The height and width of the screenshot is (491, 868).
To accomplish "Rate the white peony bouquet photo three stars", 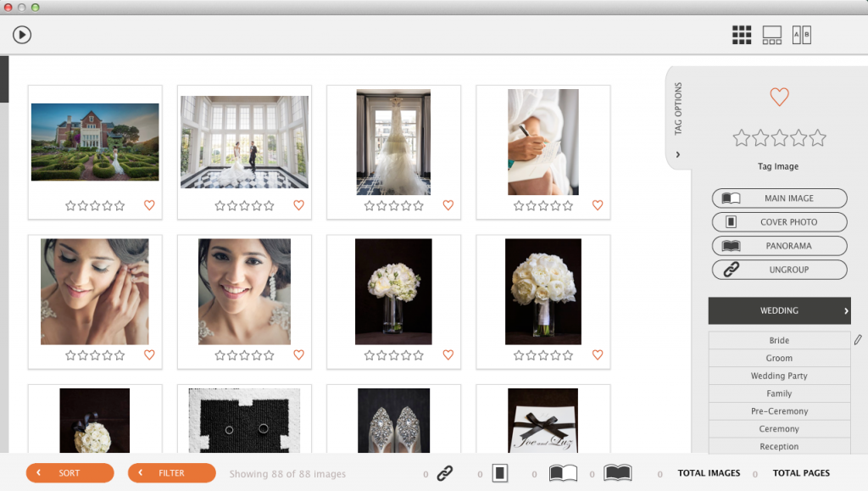I will [x=543, y=355].
